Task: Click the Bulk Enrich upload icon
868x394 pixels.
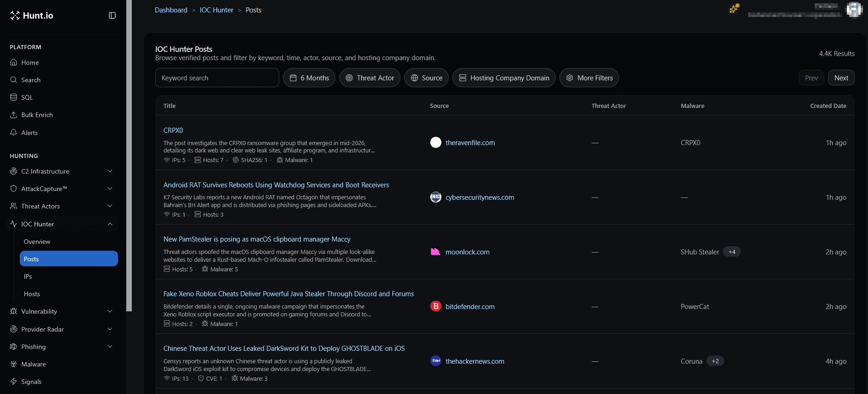Action: coord(14,115)
